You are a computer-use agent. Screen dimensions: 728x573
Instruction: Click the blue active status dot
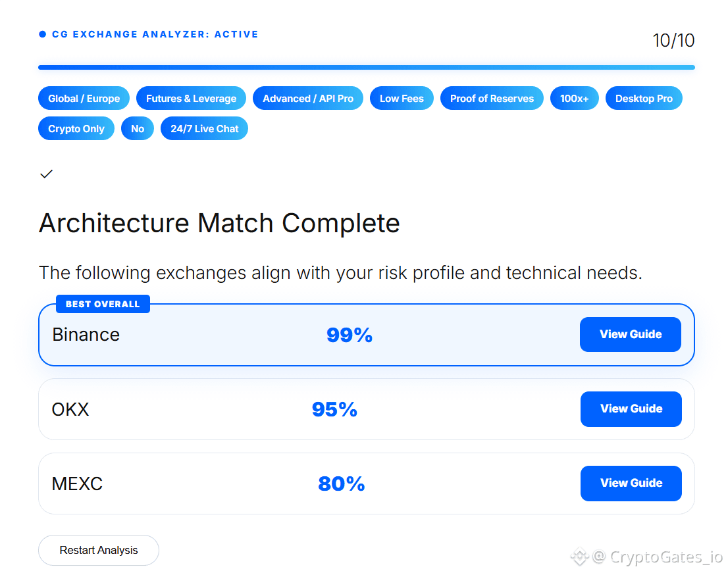coord(42,34)
